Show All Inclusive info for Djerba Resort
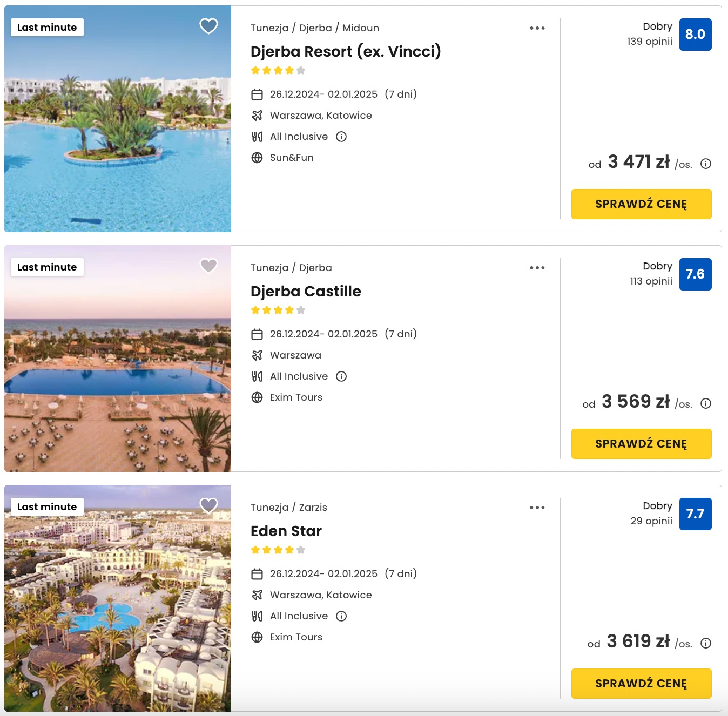 pos(341,137)
